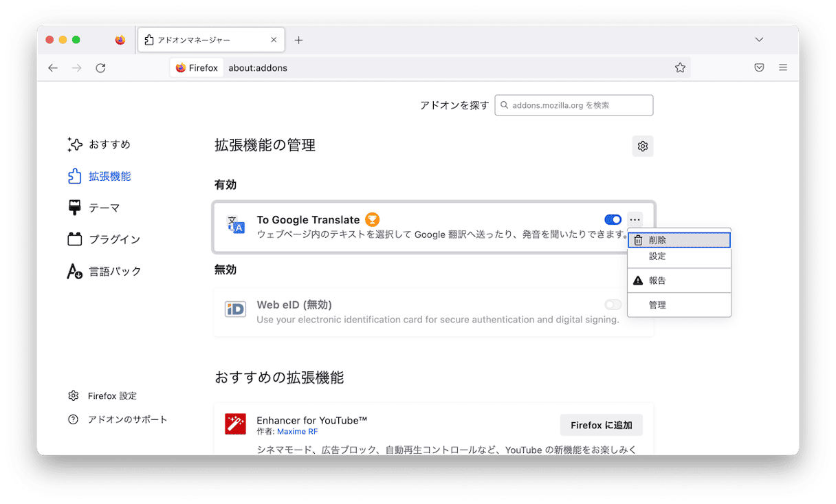
Task: Bookmark this page with the star icon
Action: click(680, 67)
